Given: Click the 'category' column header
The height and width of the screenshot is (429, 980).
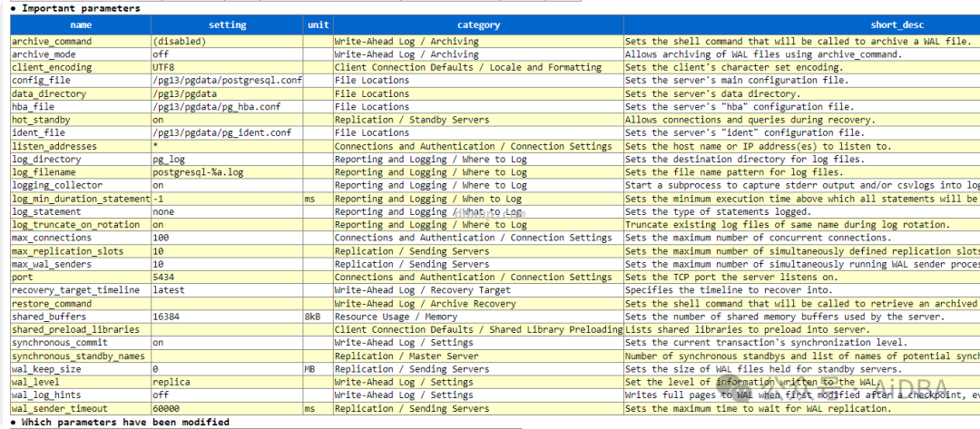Looking at the screenshot, I should pos(478,25).
